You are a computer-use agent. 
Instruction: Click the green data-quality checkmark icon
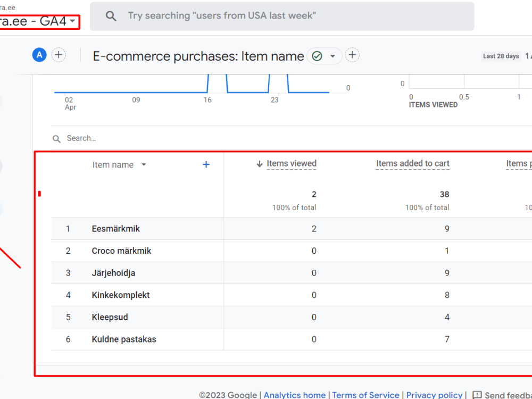point(317,55)
